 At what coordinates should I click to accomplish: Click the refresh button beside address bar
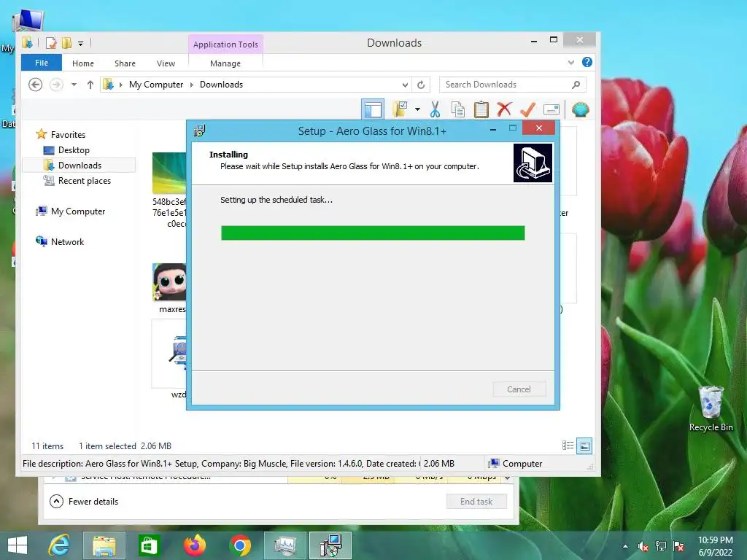421,85
